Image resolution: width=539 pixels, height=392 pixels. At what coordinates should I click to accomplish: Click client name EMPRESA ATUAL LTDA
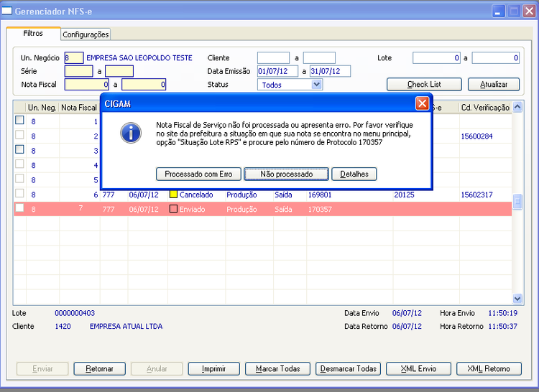[x=126, y=326]
